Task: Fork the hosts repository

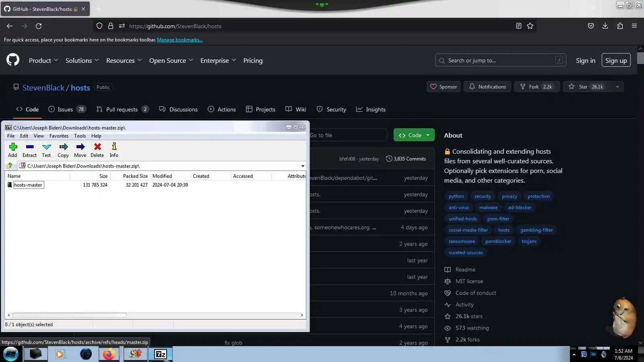Action: [x=537, y=87]
